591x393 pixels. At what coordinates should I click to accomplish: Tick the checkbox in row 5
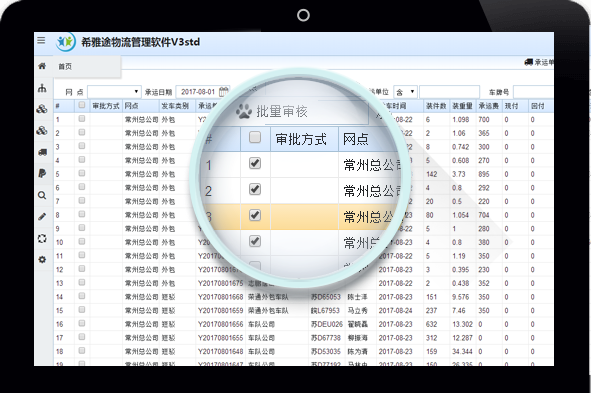pyautogui.click(x=82, y=173)
